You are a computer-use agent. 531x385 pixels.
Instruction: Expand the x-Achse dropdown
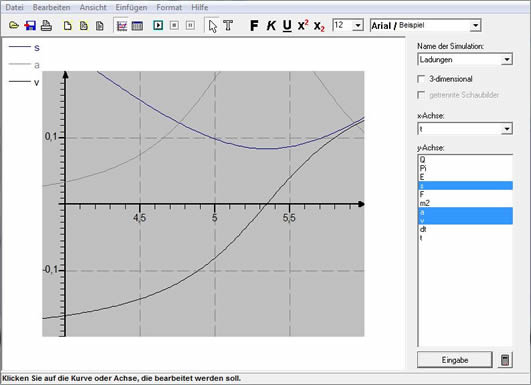(x=507, y=129)
